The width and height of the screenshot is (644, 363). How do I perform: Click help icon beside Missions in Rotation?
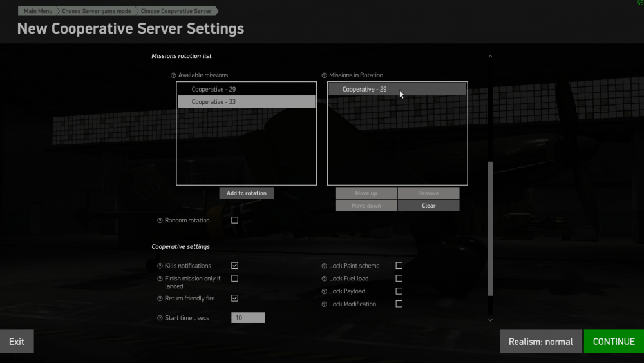324,75
